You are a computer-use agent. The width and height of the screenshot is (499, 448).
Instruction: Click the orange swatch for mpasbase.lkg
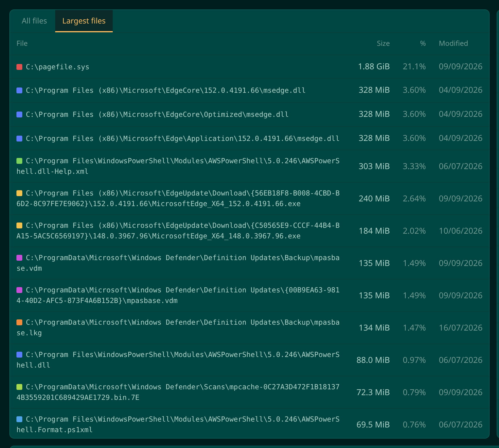coord(19,322)
